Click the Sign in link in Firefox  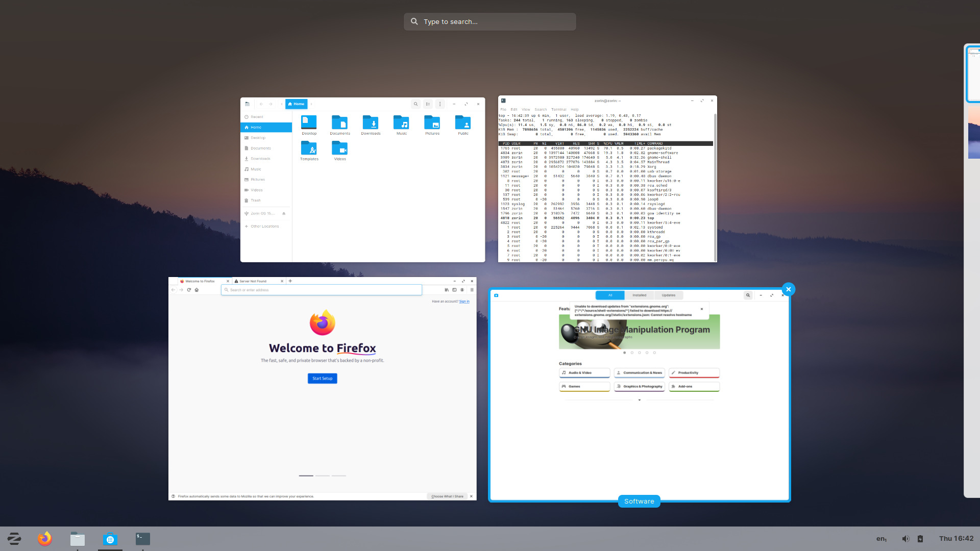point(464,302)
